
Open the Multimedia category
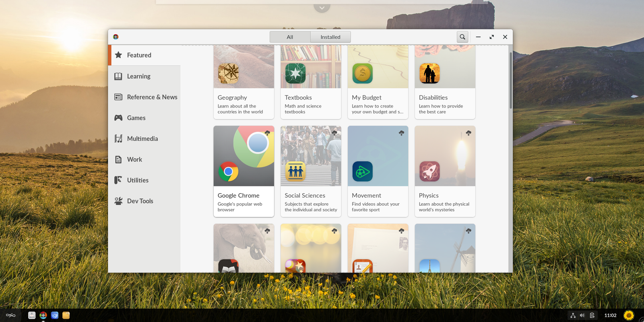coord(144,138)
